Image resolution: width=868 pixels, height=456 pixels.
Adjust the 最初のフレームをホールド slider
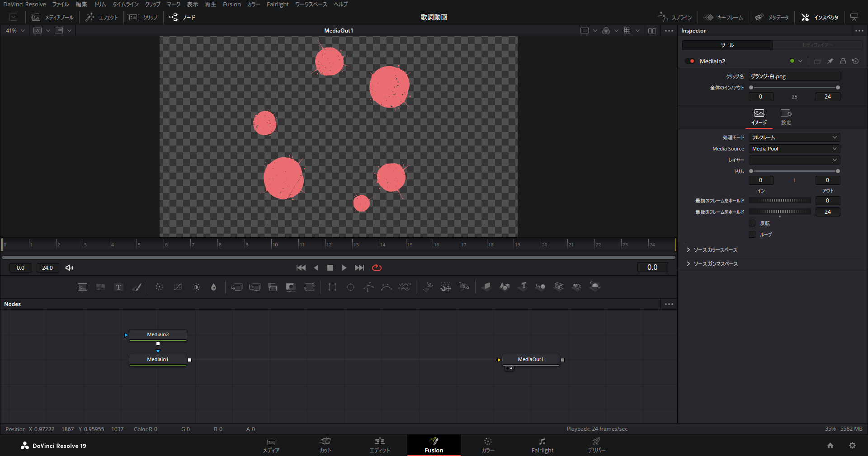[779, 201]
